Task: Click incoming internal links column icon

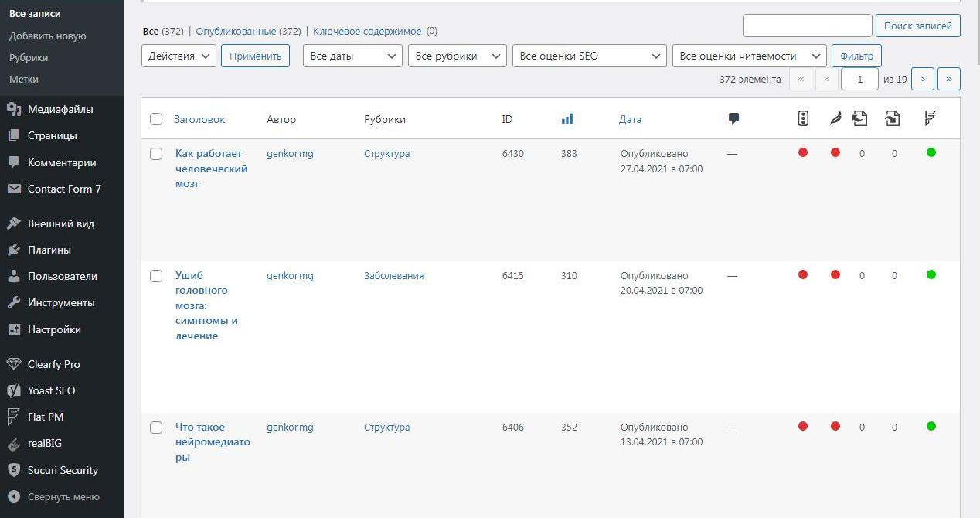Action: 893,118
